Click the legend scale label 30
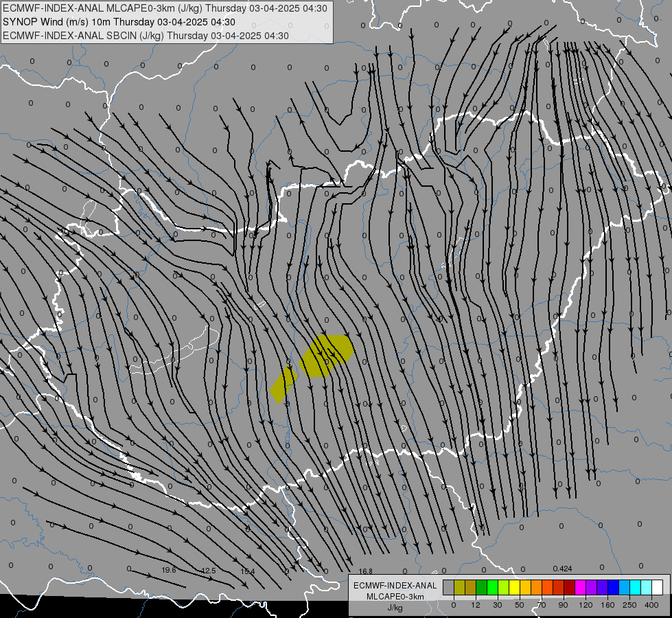Image resolution: width=672 pixels, height=618 pixels. pos(497,605)
